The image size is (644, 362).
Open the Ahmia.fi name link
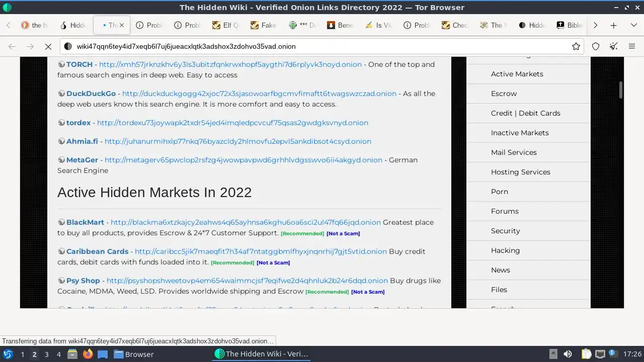[x=82, y=141]
